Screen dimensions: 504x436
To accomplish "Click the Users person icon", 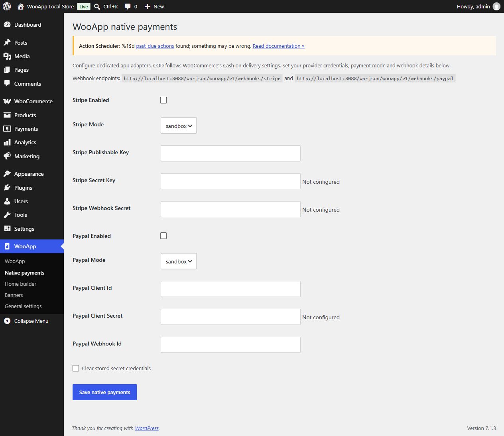I will [x=7, y=201].
